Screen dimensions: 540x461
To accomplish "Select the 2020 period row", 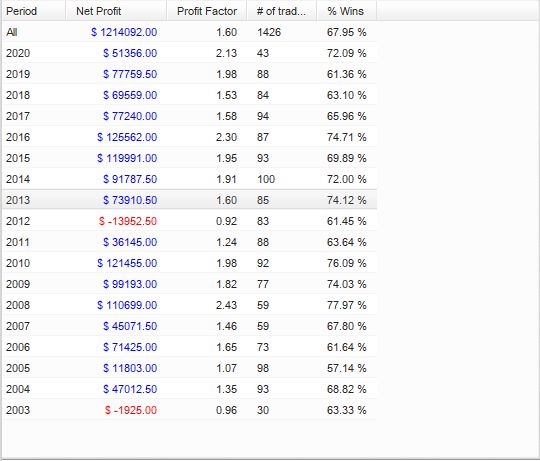I will pyautogui.click(x=189, y=53).
